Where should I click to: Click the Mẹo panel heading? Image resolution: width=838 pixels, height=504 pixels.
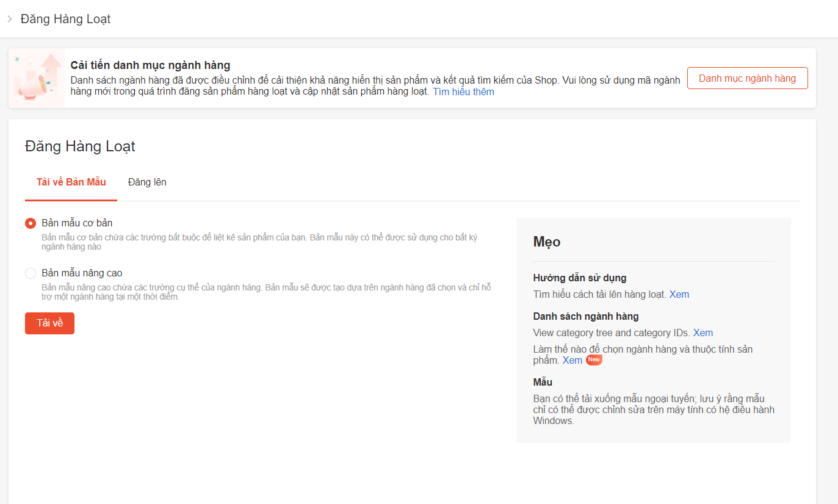coord(546,242)
